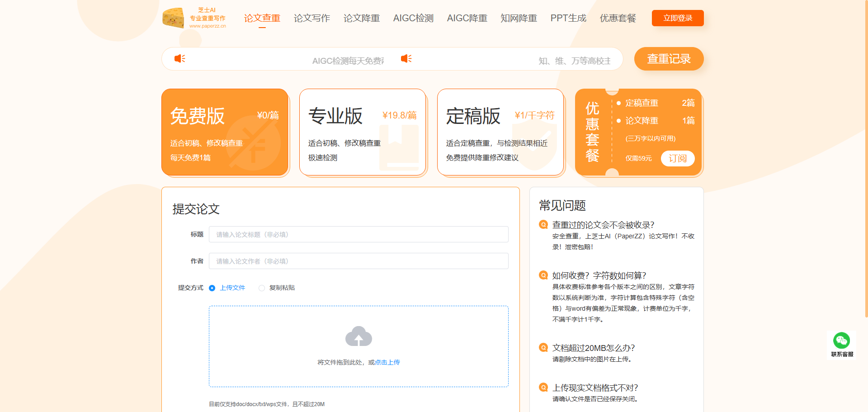Click the 立即登录 button
868x412 pixels.
678,18
